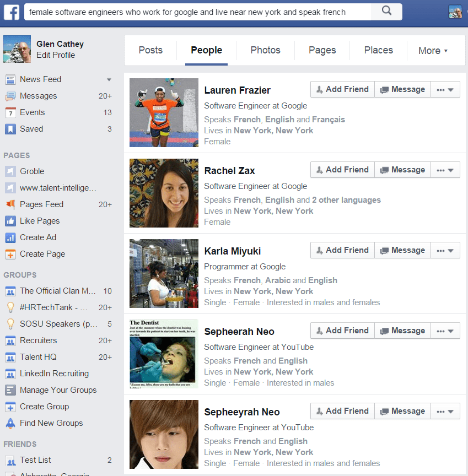Open Manage Your Groups via its icon
The width and height of the screenshot is (468, 476).
(x=10, y=390)
